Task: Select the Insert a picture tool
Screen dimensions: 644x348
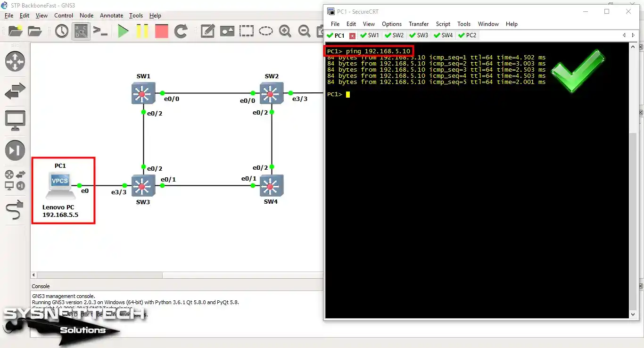Action: click(227, 32)
